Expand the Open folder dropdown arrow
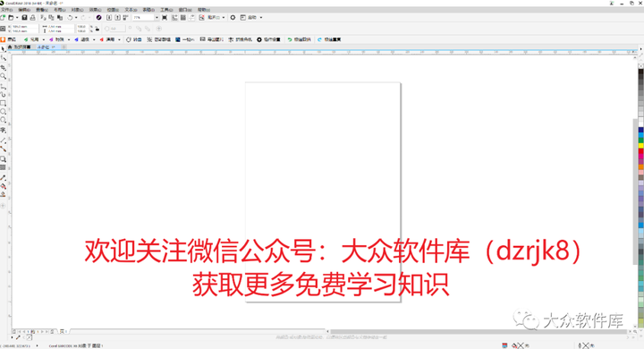The image size is (644, 349). (17, 17)
